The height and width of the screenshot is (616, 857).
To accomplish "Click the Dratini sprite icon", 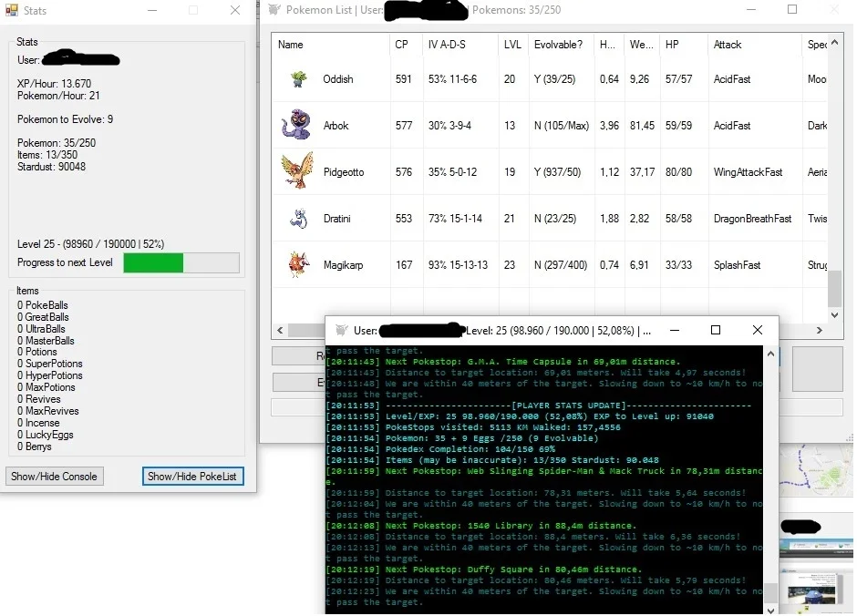I will point(298,219).
